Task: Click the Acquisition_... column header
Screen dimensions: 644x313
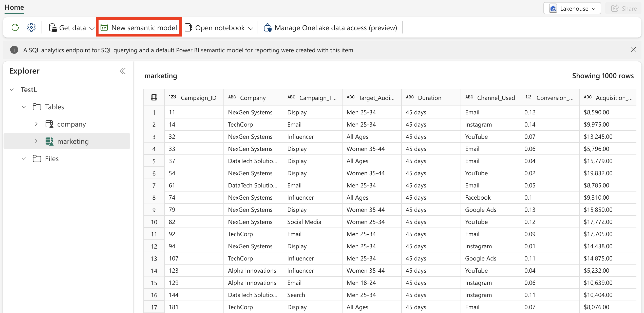Action: click(608, 98)
